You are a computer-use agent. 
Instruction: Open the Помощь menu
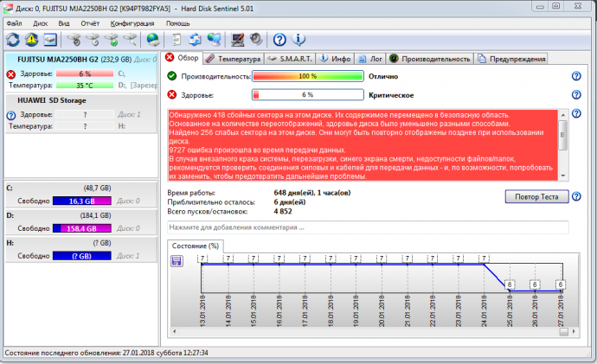[x=178, y=23]
